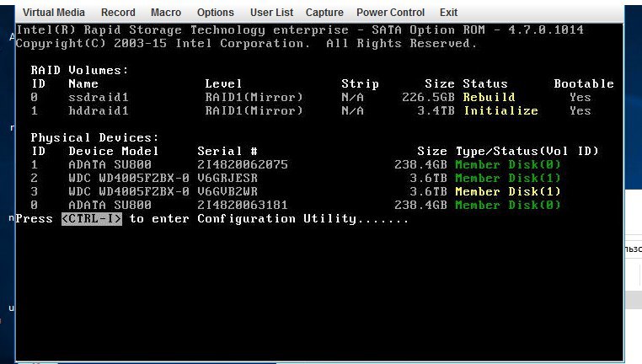Viewport: 642px width, 364px height.
Task: Click the highlighted <CTRL-I> text
Action: click(x=92, y=218)
